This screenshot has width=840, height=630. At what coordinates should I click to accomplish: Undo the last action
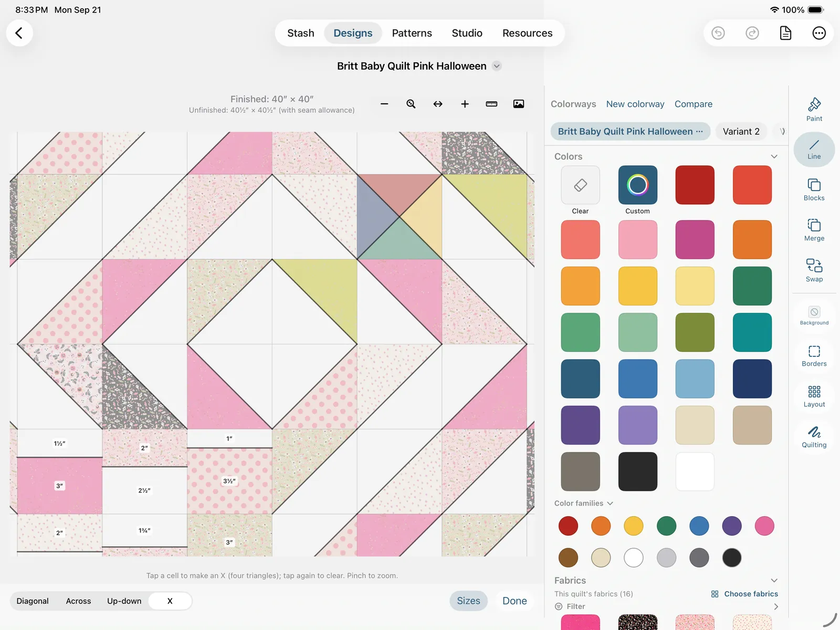tap(718, 33)
